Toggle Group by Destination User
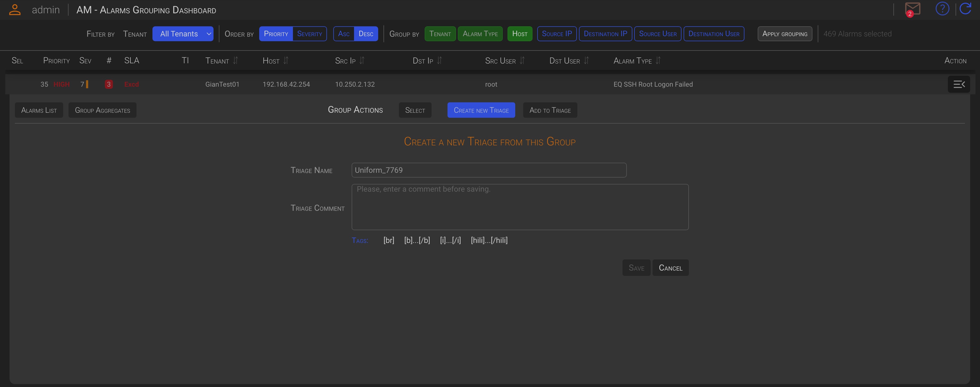The image size is (980, 387). click(x=714, y=34)
